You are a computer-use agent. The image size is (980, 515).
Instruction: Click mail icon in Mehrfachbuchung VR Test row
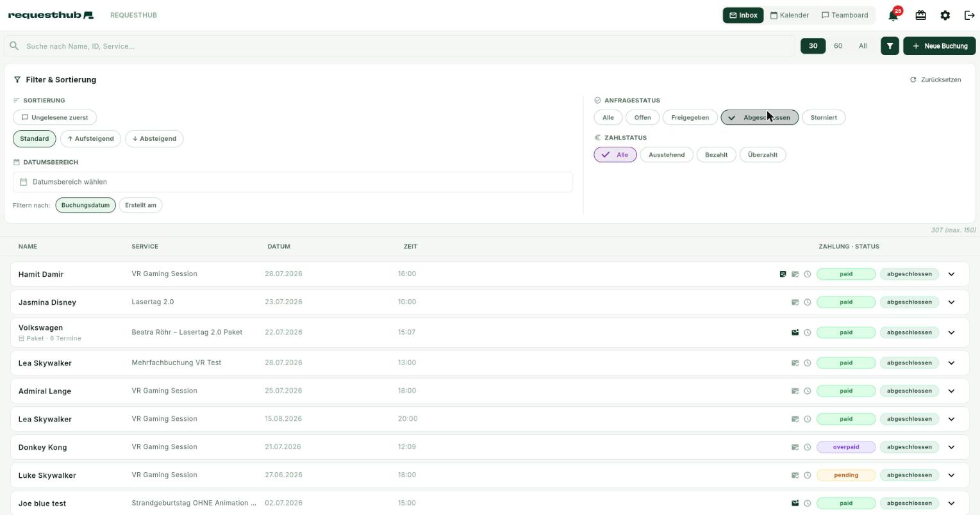[x=795, y=363]
